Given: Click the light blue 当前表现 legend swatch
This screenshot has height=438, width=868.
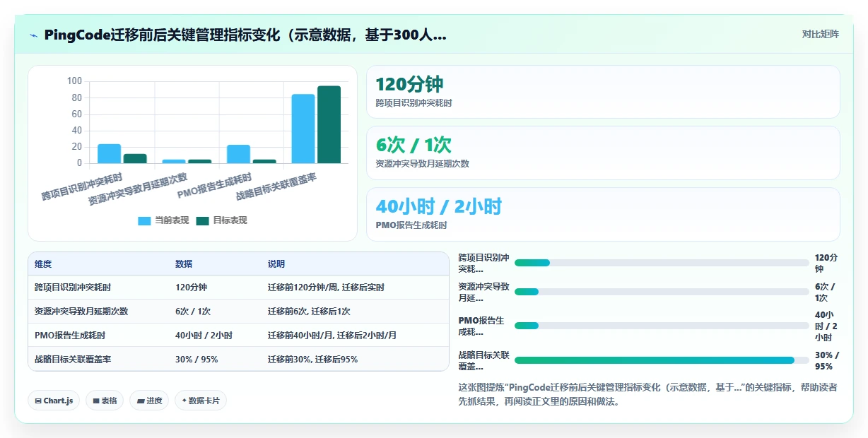Looking at the screenshot, I should [x=144, y=221].
